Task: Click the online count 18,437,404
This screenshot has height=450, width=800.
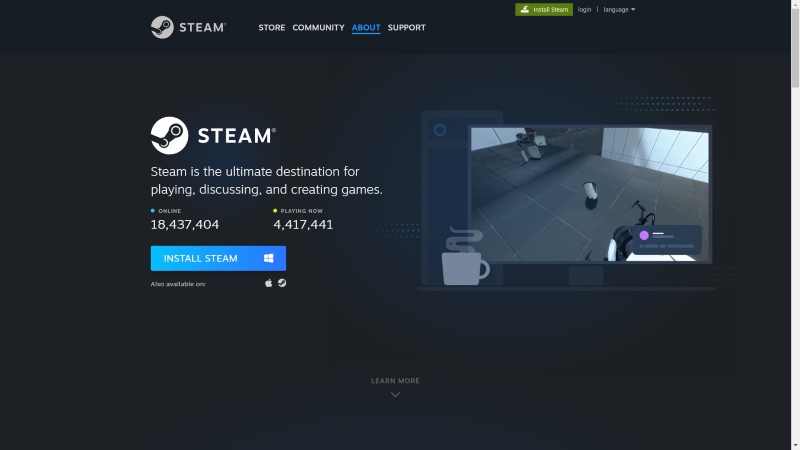Action: tap(185, 224)
